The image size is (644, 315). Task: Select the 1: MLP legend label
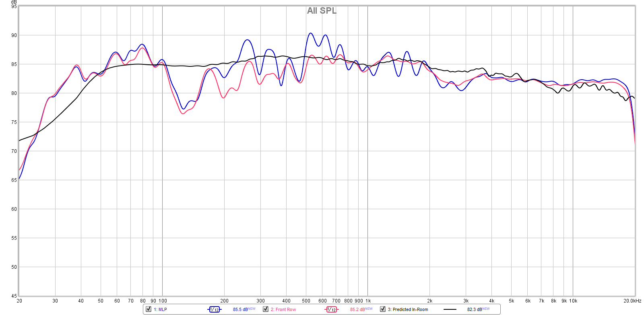point(160,309)
